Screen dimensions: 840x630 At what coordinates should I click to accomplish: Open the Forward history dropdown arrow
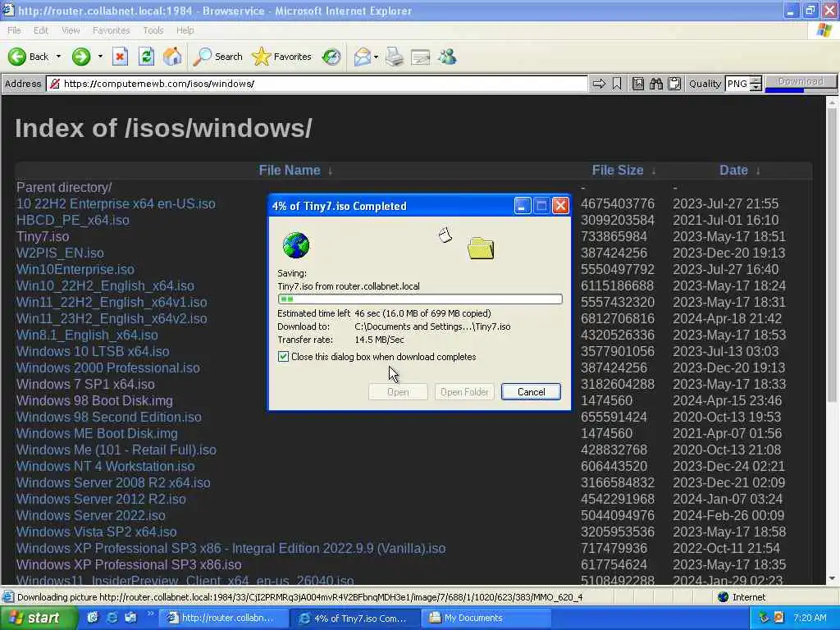pos(100,57)
